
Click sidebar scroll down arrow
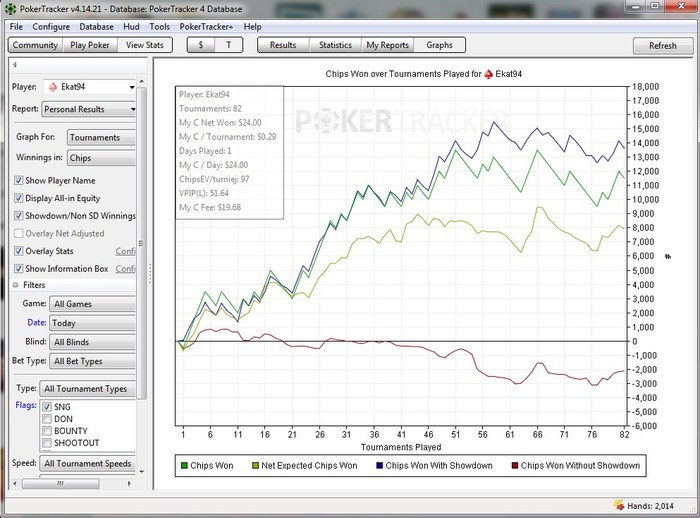click(x=142, y=471)
